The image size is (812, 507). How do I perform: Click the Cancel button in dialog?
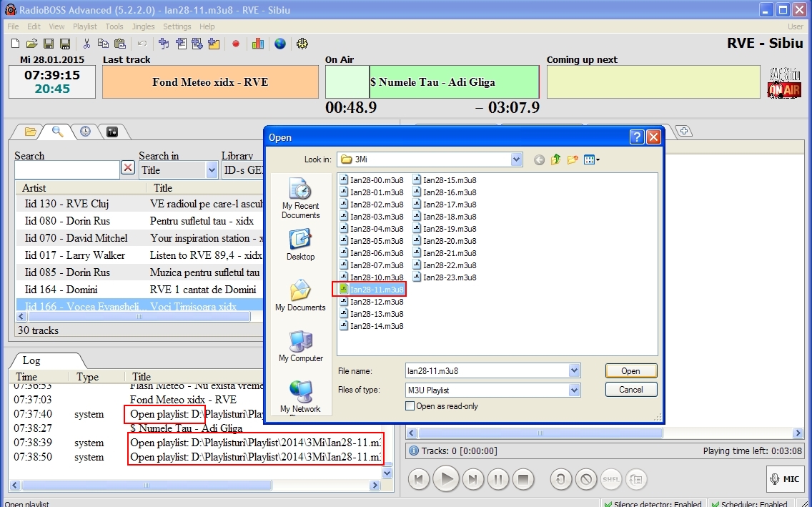click(x=630, y=390)
